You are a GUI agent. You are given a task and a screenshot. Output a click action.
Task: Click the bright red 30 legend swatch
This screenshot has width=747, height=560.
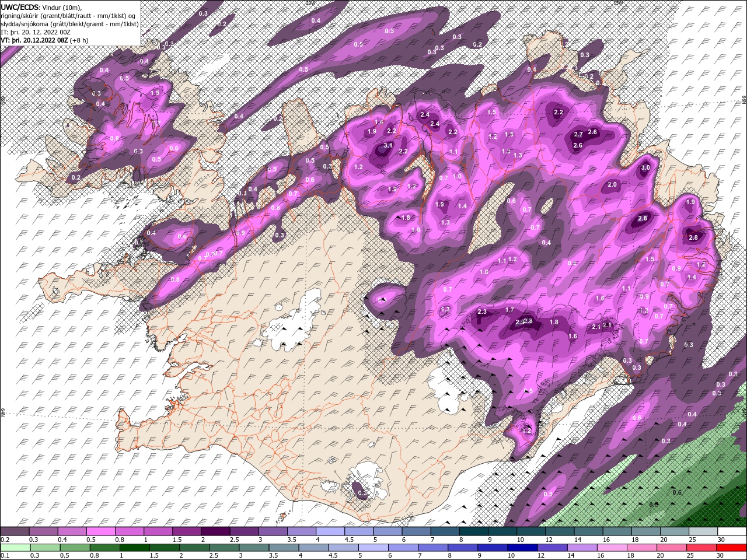pyautogui.click(x=732, y=548)
